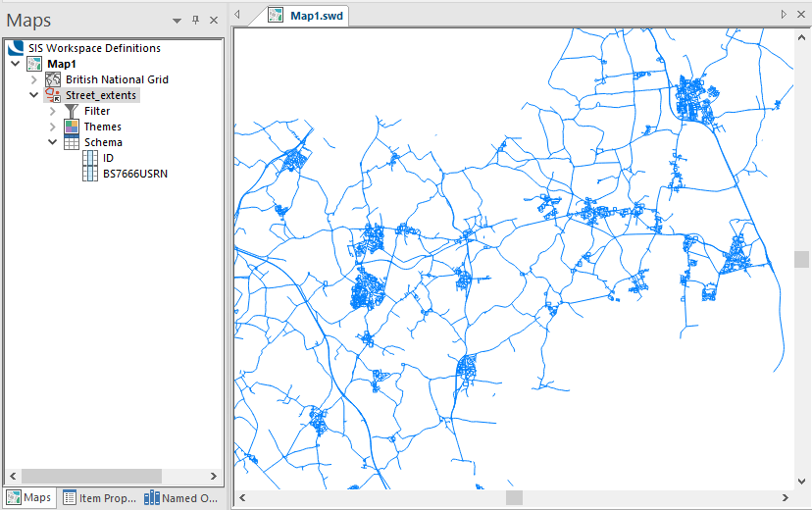Click the Map1 map icon in tree

click(x=34, y=64)
